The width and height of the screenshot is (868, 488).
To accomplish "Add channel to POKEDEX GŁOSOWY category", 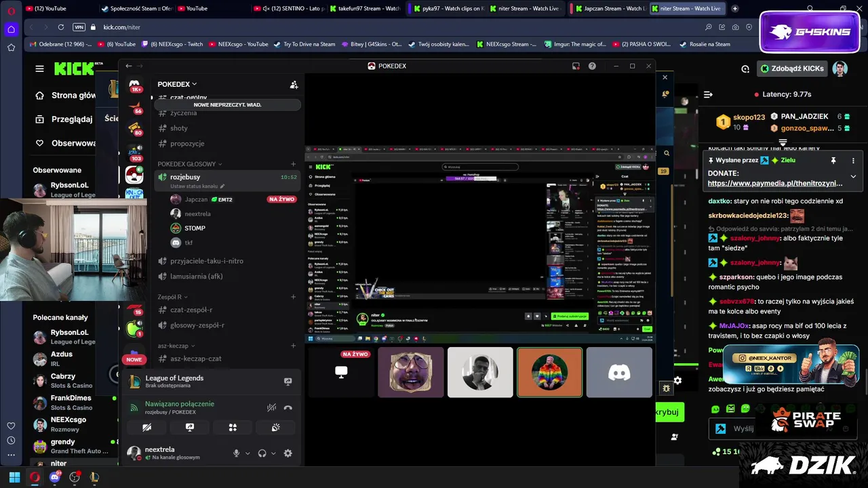I will 293,164.
